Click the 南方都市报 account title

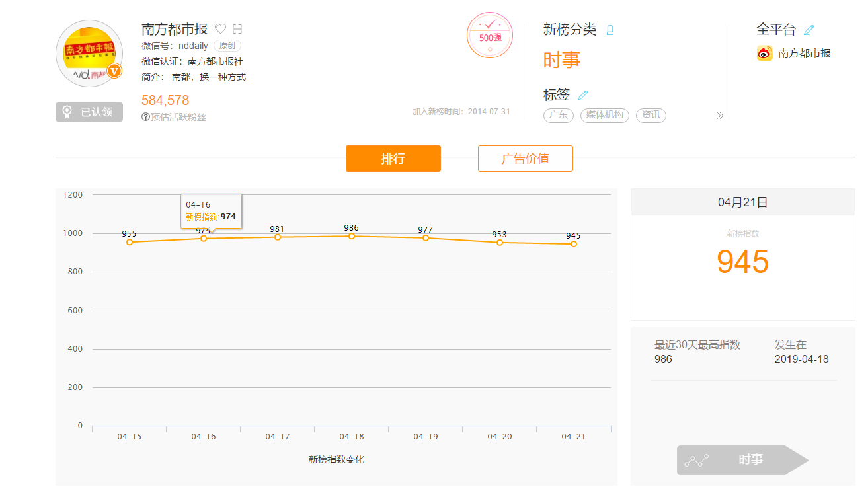(x=175, y=29)
